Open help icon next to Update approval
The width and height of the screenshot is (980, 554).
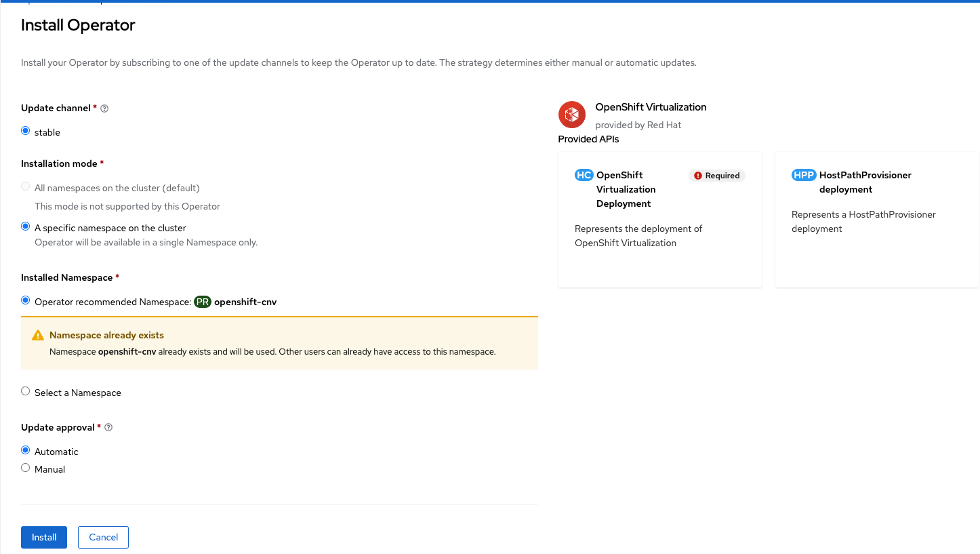click(108, 428)
